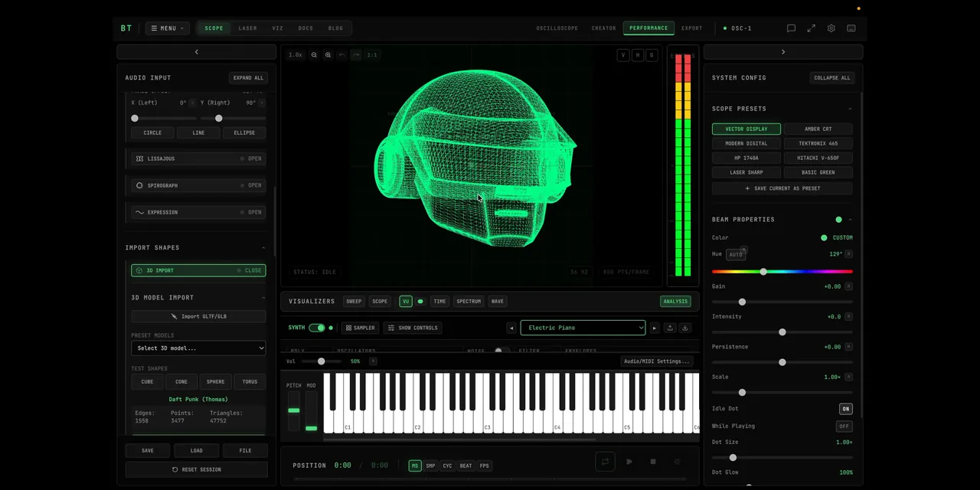Click the snowflake freeze icon in transport
This screenshot has height=490, width=980.
click(677, 462)
